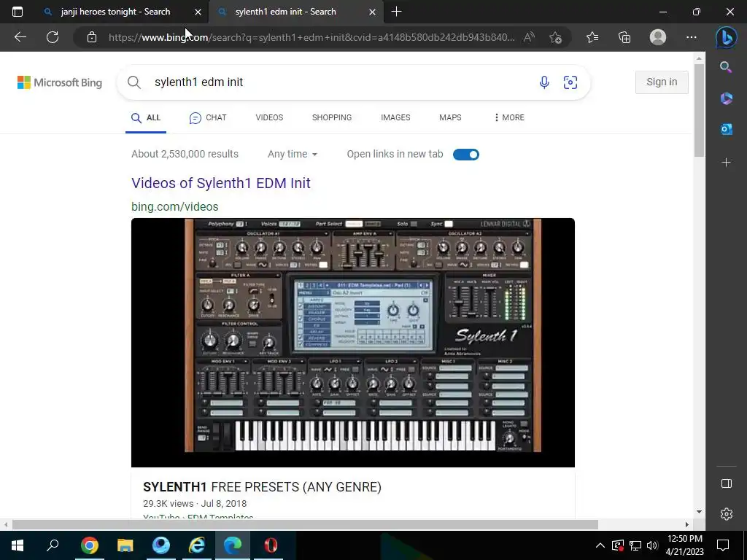
Task: Click the horizontal page scrollbar
Action: 305,525
